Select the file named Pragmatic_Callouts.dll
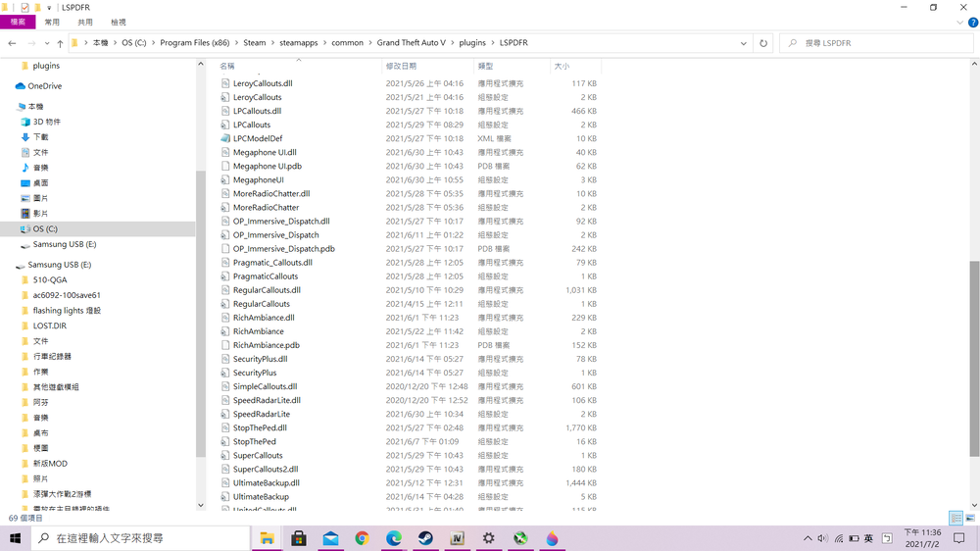Viewport: 980px width, 551px height. coord(272,263)
